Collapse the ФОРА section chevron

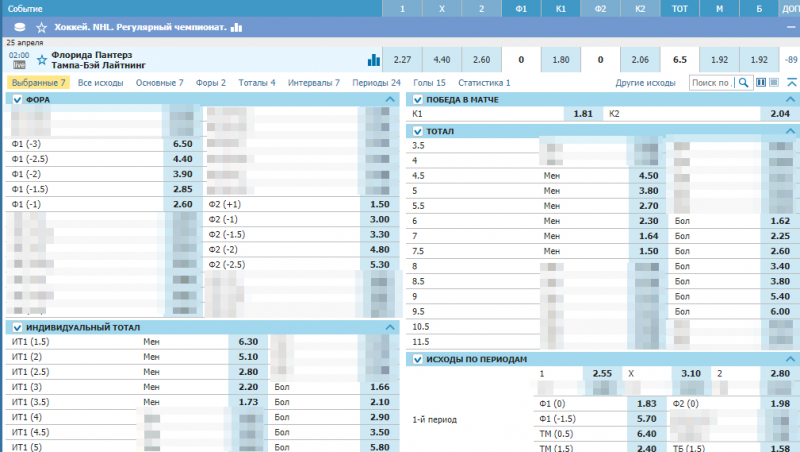(x=390, y=100)
